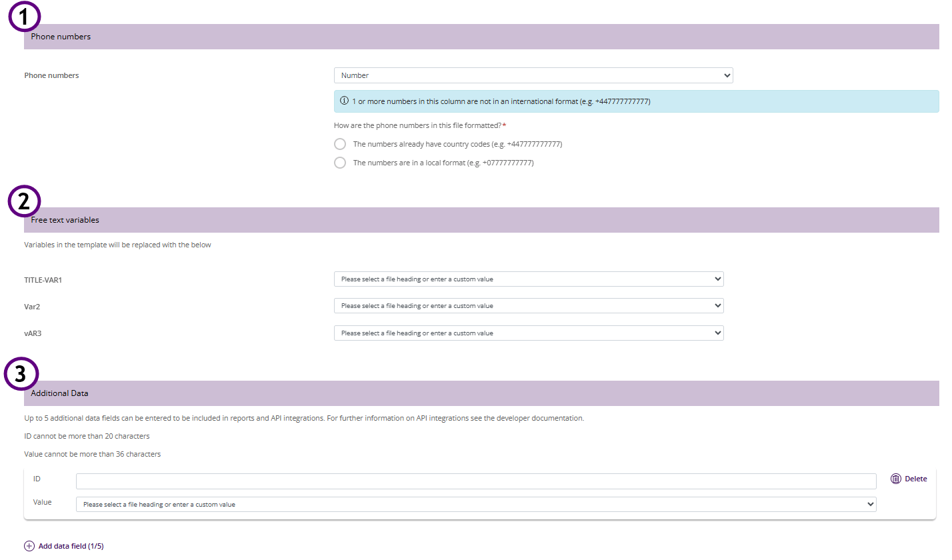
Task: Click the 'ID' field label
Action: [x=37, y=479]
